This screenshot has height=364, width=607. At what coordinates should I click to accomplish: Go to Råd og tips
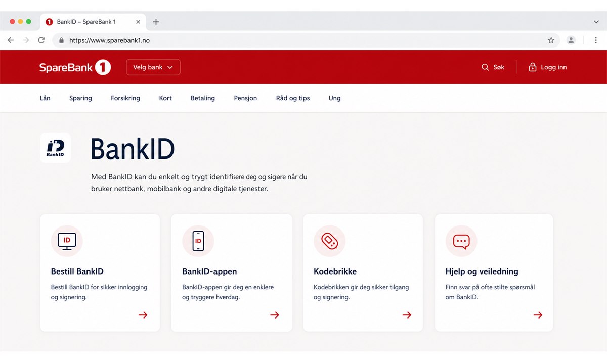click(x=293, y=98)
